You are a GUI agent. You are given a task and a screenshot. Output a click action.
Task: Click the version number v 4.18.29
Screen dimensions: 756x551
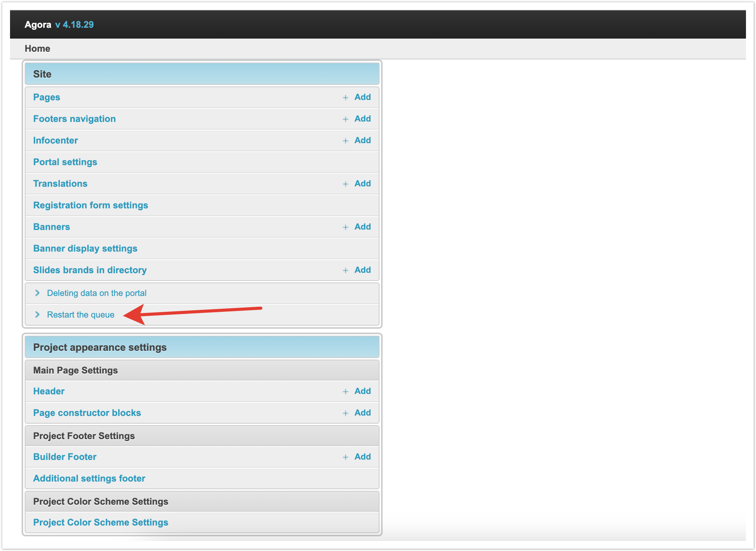pos(74,25)
